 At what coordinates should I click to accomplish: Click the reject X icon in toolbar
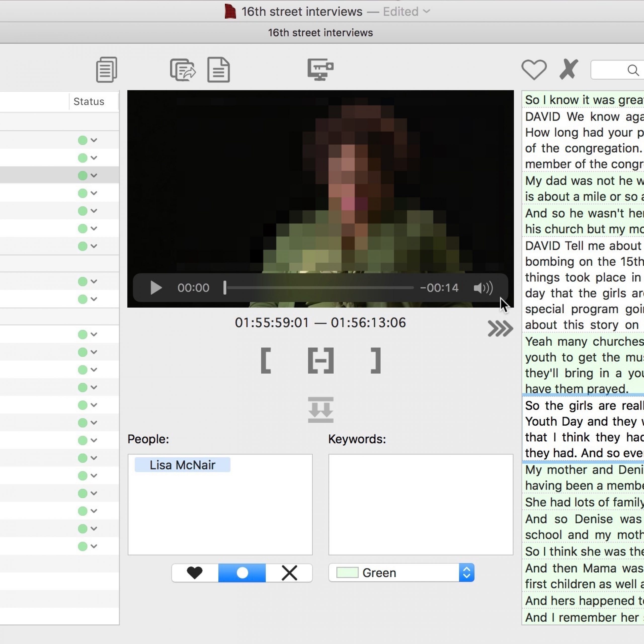568,70
